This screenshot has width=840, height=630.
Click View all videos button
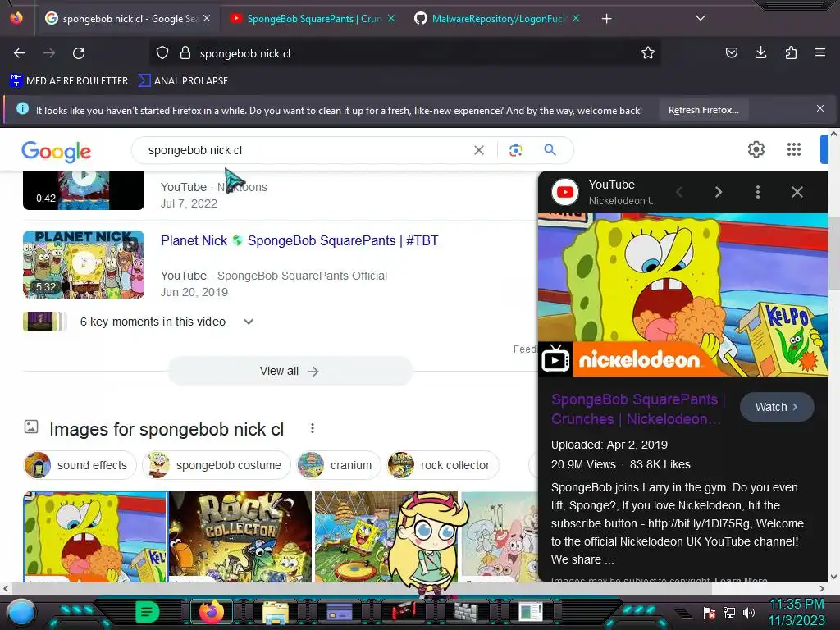290,372
